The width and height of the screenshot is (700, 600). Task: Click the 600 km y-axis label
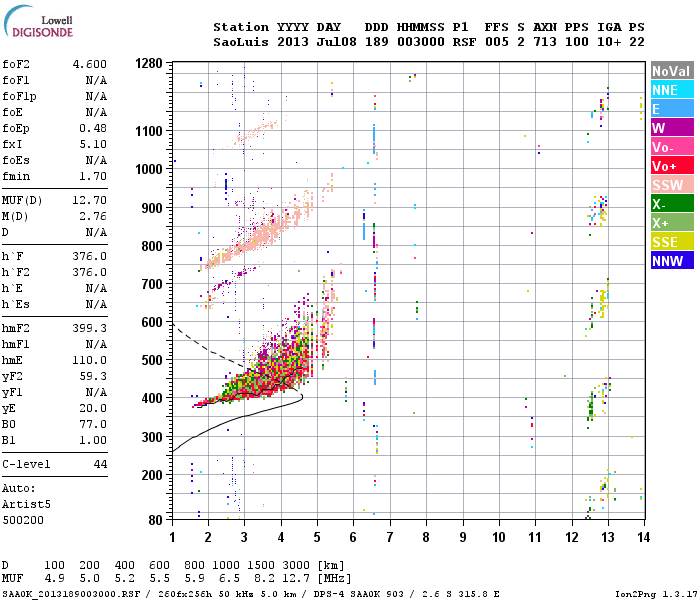point(152,322)
